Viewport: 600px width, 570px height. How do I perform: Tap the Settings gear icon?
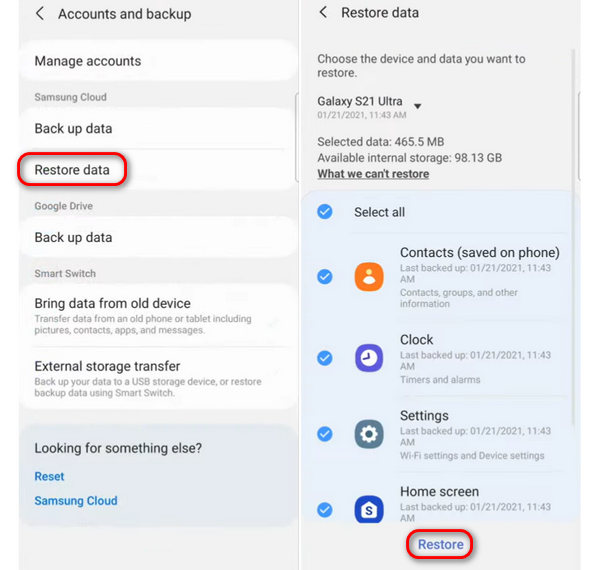point(369,434)
